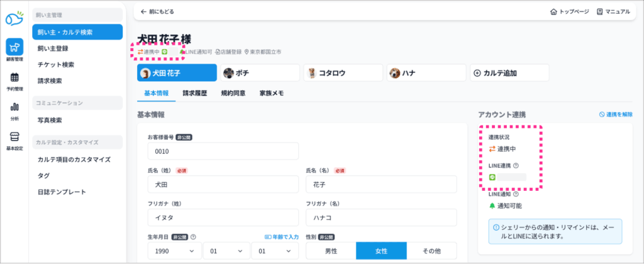Click help icon next to LINE連携

click(516, 166)
